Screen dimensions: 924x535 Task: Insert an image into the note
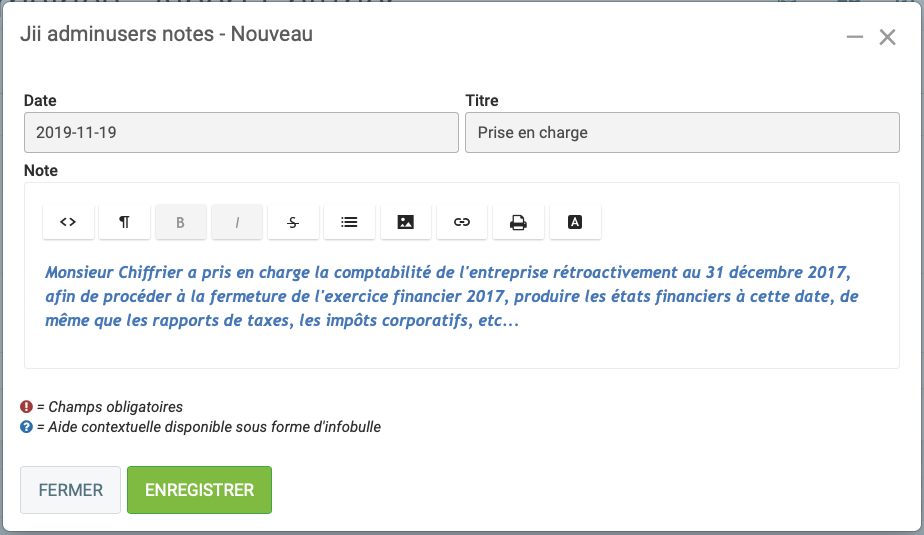[x=406, y=222]
